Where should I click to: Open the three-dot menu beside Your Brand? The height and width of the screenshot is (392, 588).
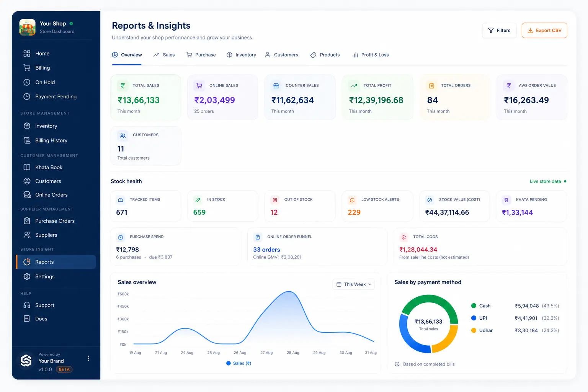point(88,358)
